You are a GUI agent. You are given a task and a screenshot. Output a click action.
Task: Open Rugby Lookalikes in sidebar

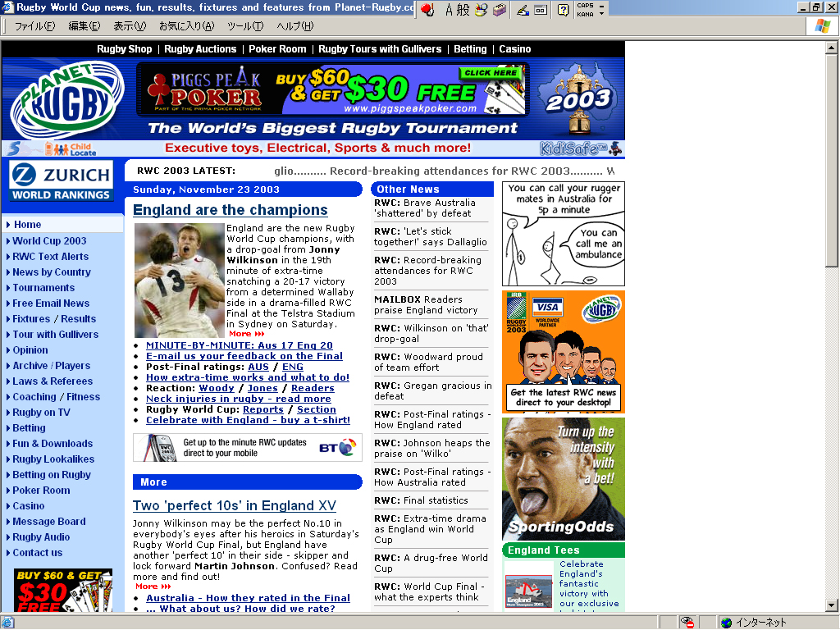coord(53,459)
